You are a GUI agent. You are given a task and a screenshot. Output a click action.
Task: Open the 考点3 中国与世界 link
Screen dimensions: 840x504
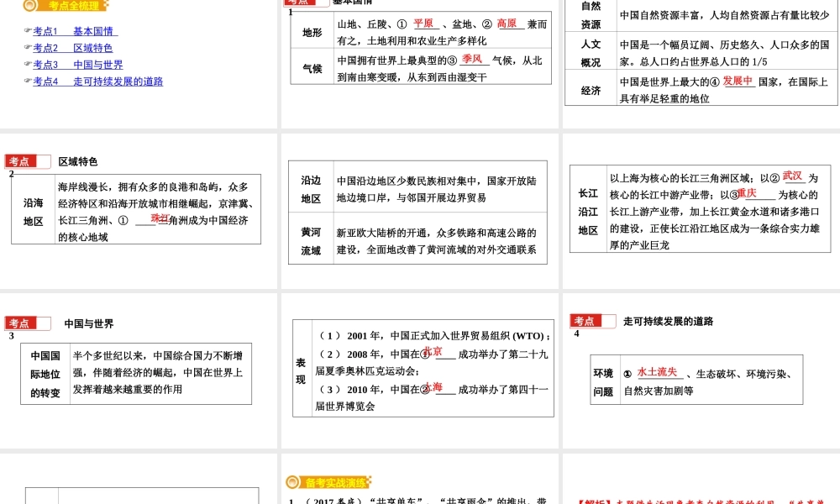78,65
